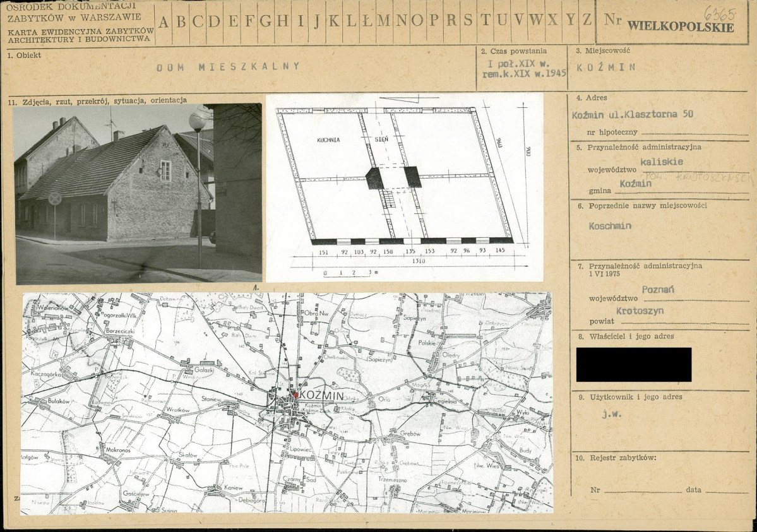Select the previous name Koschmin
The image size is (757, 532).
(x=610, y=225)
